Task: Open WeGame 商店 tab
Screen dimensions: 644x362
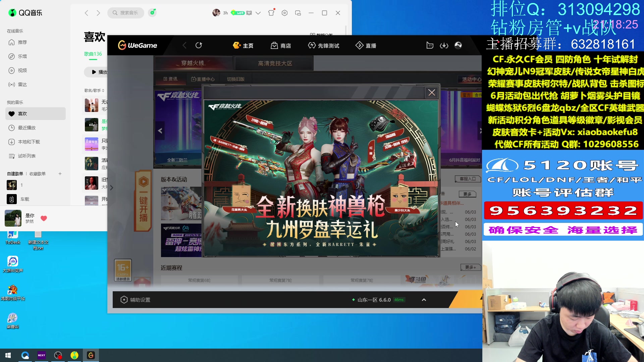Action: 281,46
